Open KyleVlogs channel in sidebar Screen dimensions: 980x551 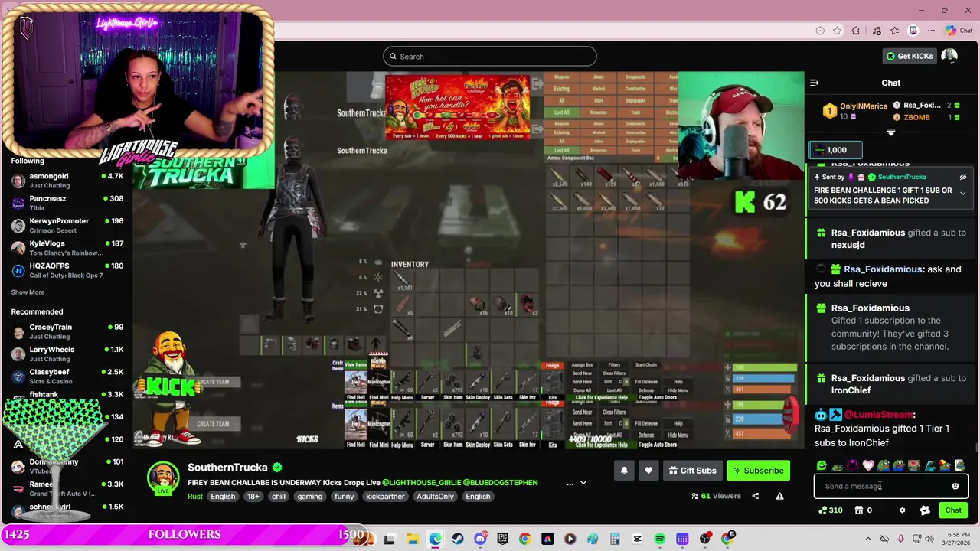[x=67, y=248]
